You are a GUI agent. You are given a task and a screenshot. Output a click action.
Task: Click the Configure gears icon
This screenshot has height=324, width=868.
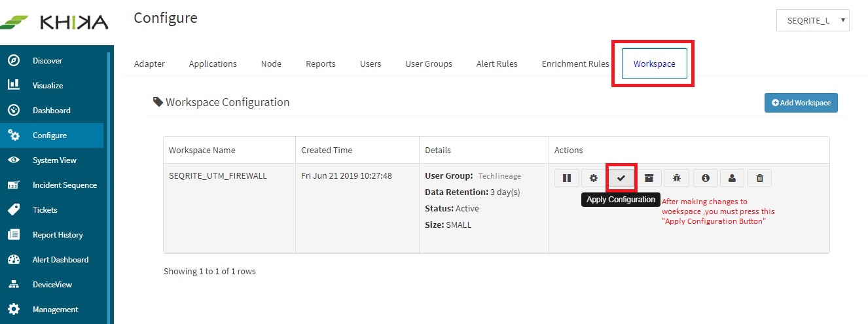[13, 135]
